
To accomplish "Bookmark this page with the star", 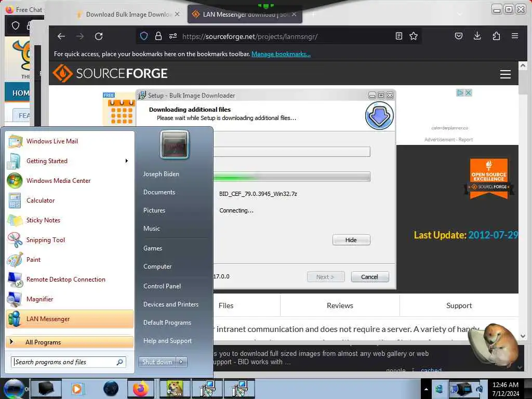I will point(414,36).
